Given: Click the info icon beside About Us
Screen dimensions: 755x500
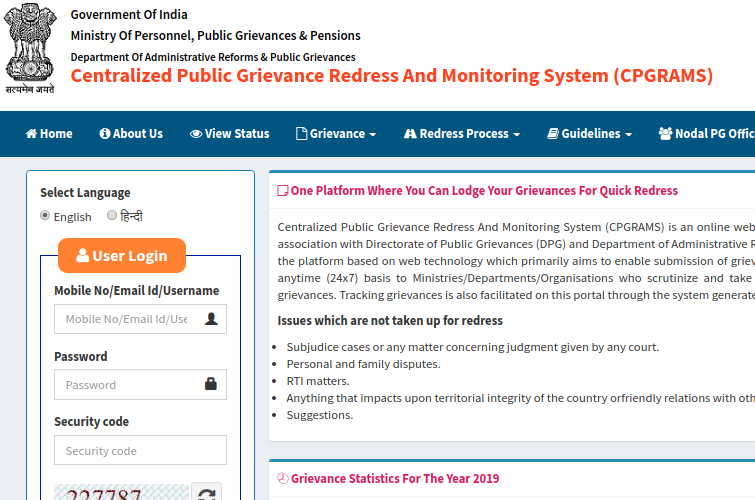Looking at the screenshot, I should (105, 134).
